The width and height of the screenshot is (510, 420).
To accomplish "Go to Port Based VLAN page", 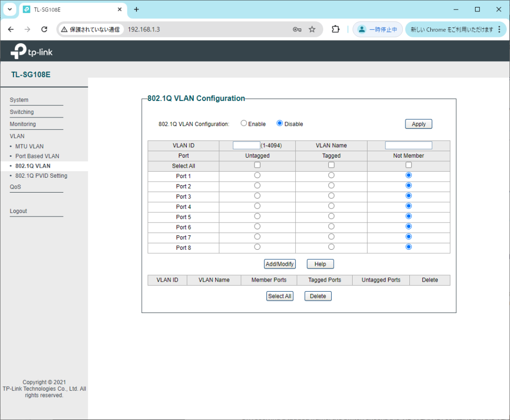I will click(x=37, y=156).
